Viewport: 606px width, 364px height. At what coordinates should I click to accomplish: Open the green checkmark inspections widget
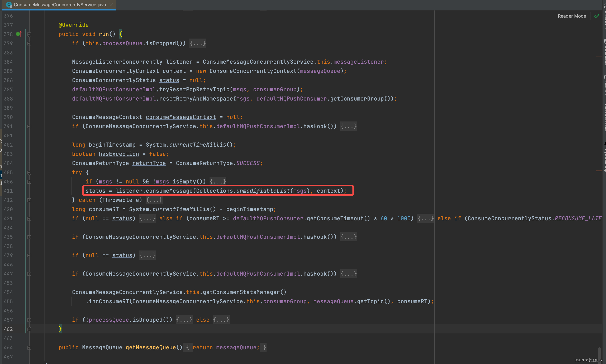pos(597,16)
